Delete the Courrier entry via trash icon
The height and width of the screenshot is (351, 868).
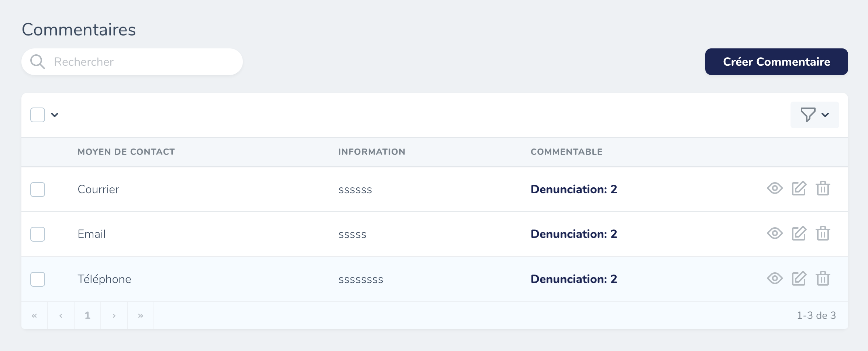click(x=823, y=189)
